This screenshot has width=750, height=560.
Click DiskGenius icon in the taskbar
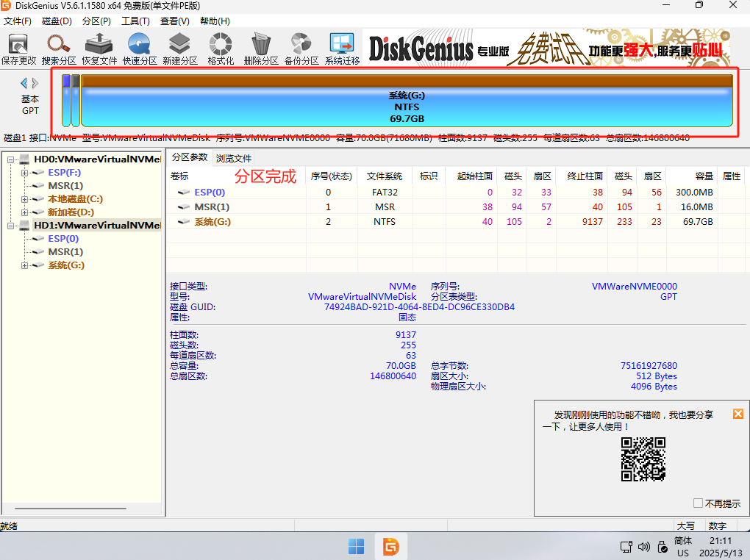pyautogui.click(x=390, y=546)
